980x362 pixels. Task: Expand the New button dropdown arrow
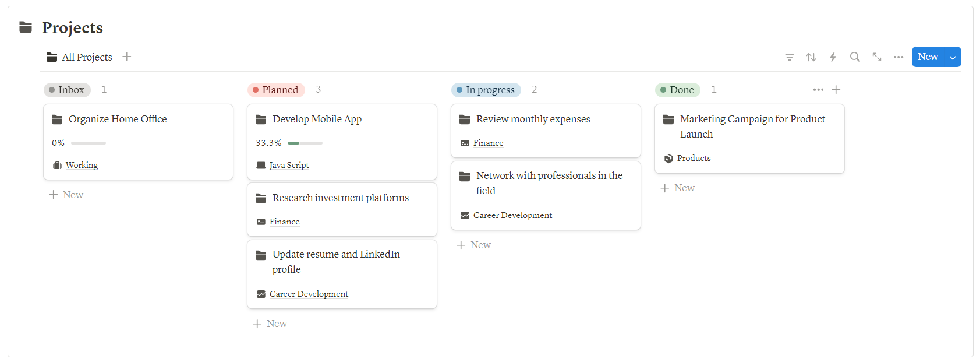pos(953,57)
